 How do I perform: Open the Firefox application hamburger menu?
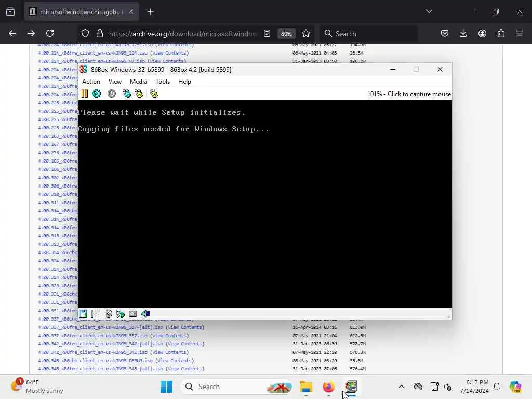pyautogui.click(x=520, y=33)
